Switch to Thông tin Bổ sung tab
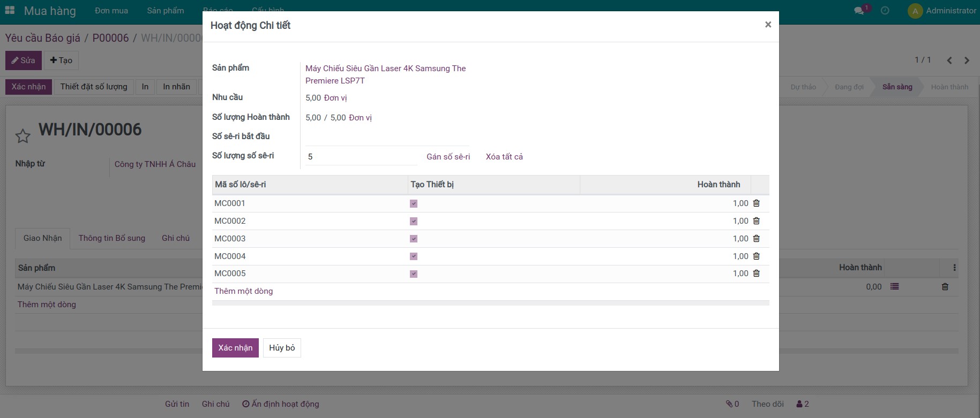 pyautogui.click(x=111, y=238)
